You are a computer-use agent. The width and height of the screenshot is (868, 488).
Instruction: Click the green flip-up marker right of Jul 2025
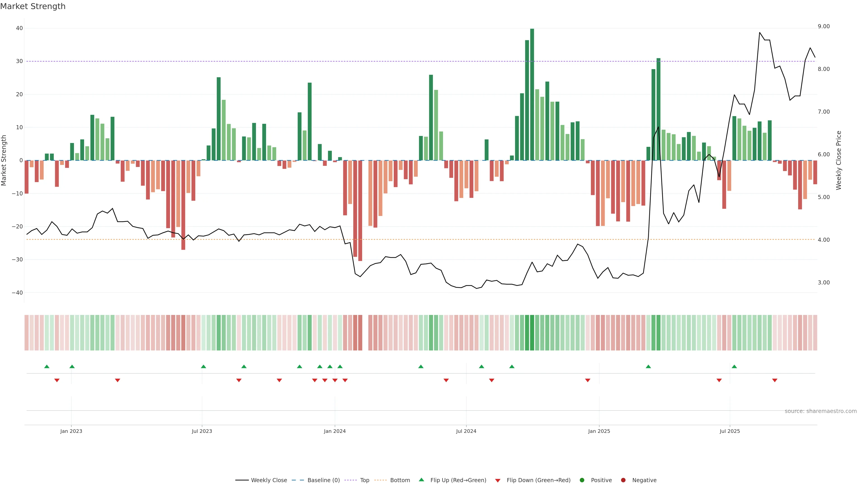pos(734,366)
